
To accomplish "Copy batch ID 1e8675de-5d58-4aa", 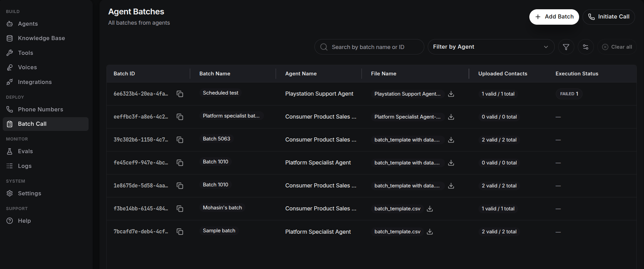I will (180, 186).
